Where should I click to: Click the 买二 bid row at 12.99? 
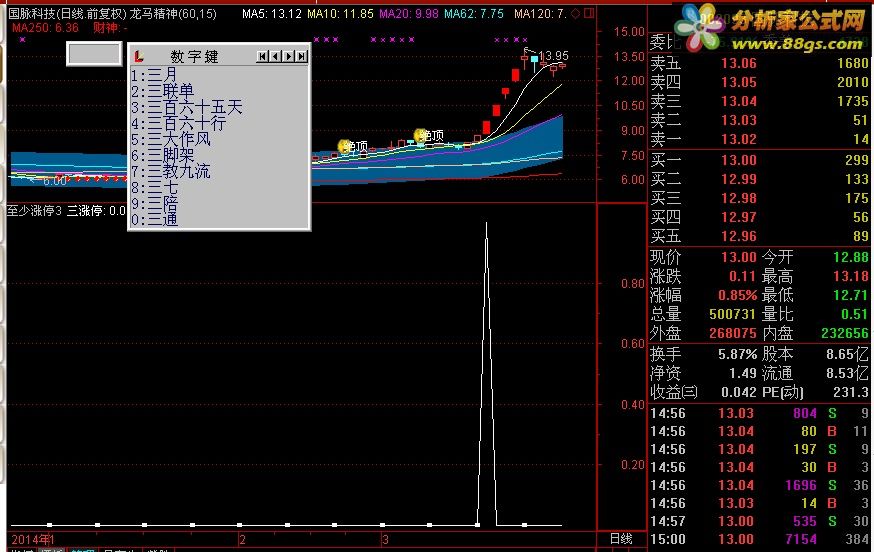pyautogui.click(x=760, y=179)
